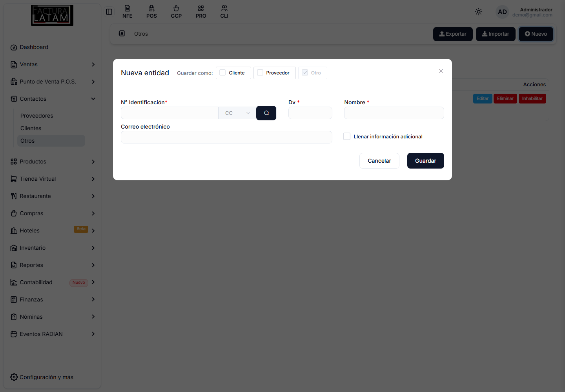Click the Nuevo button in header
The image size is (565, 392).
tap(536, 34)
